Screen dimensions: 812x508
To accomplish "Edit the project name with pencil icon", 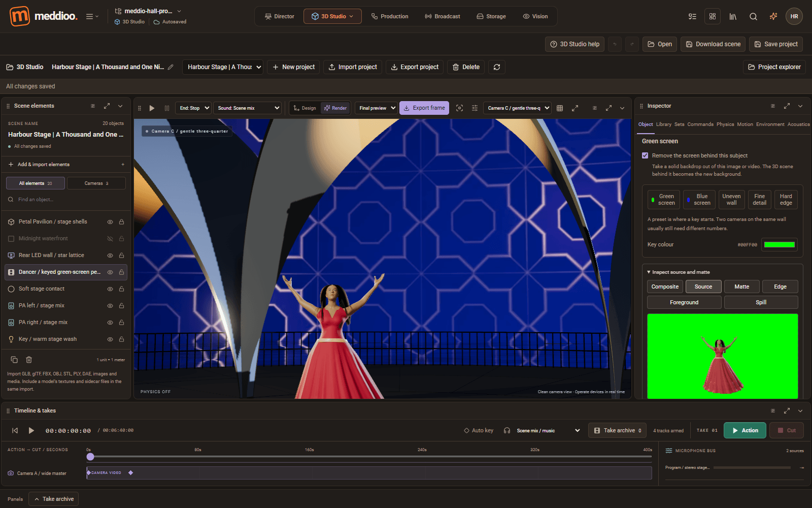I will click(171, 67).
